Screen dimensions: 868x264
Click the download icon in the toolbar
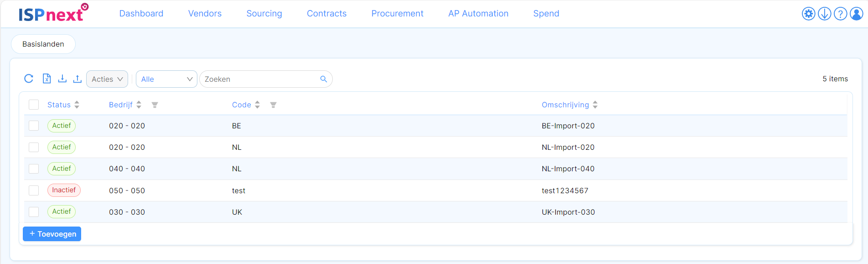coord(62,79)
